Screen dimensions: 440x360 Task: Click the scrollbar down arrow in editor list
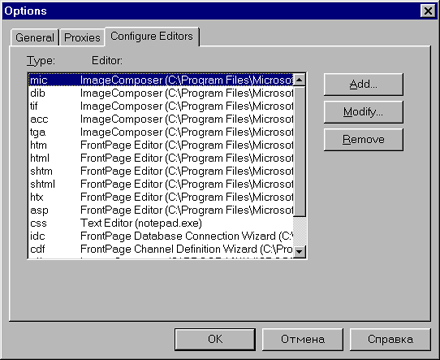tap(299, 251)
